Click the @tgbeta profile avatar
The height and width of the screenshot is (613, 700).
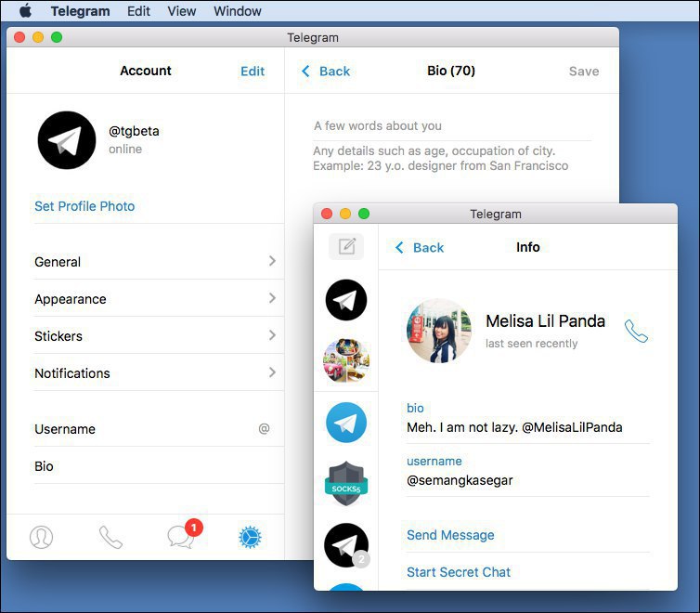[x=67, y=140]
